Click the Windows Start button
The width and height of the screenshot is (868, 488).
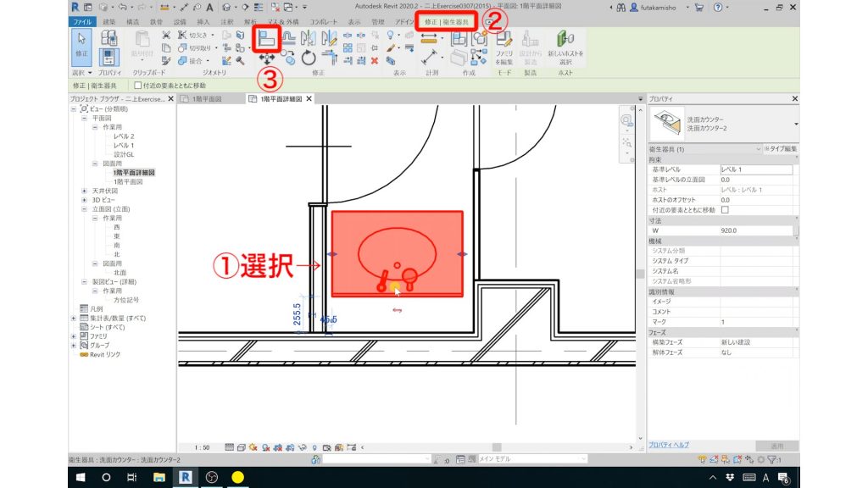[81, 477]
